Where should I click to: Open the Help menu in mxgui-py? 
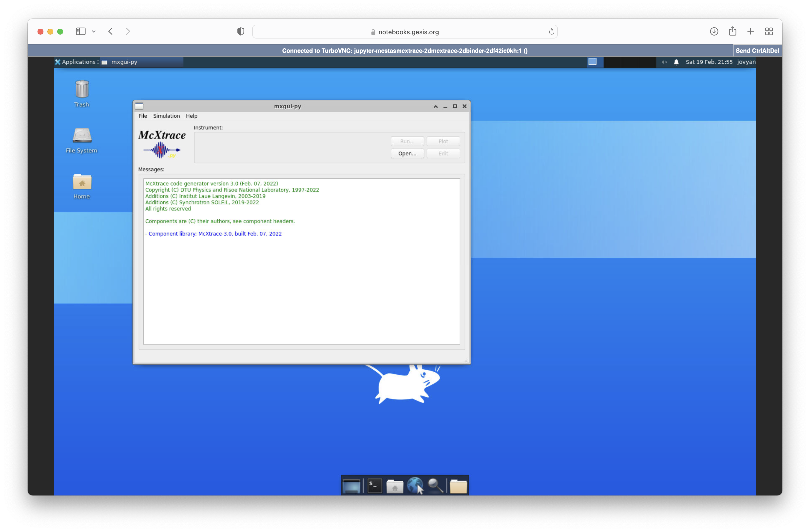[191, 116]
